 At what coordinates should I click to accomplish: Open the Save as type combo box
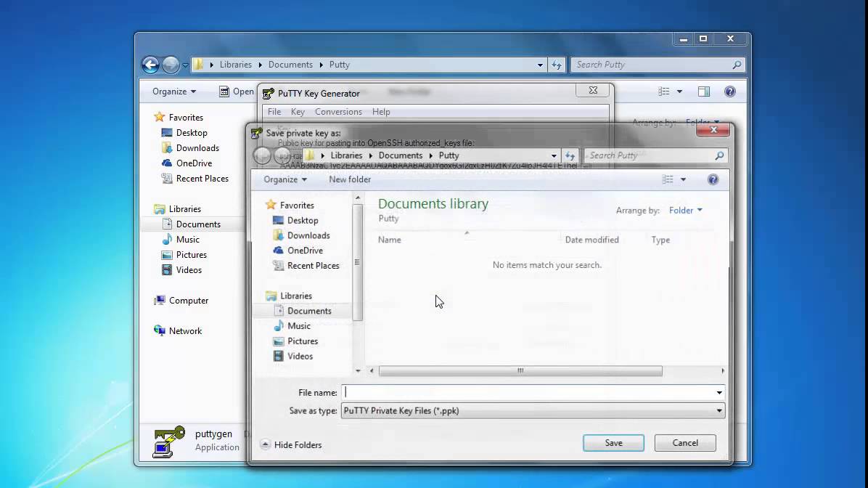(533, 411)
